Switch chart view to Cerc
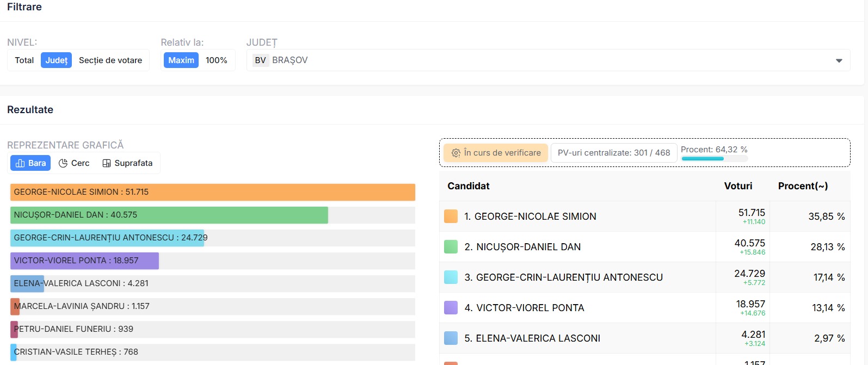This screenshot has height=365, width=868. pos(74,163)
